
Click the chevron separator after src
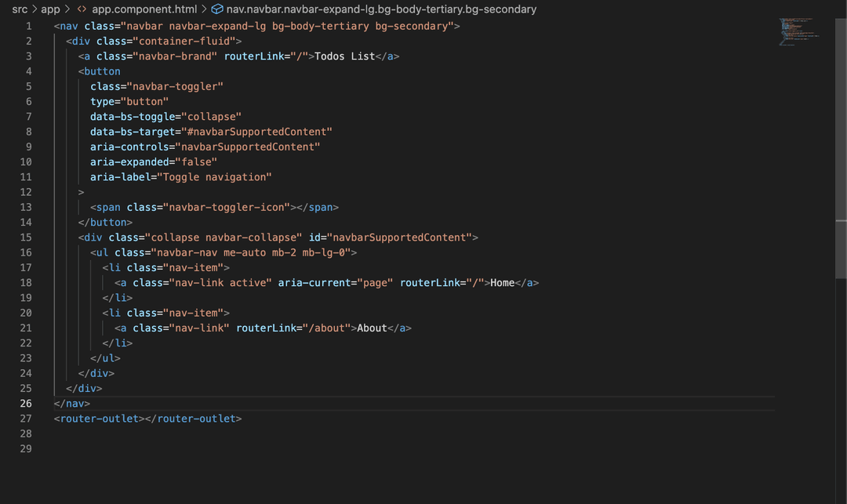[35, 9]
